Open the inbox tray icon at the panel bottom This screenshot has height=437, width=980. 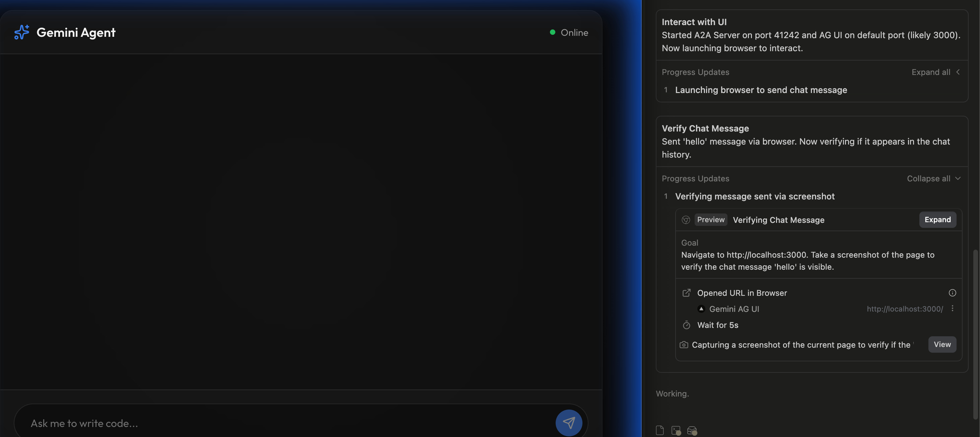coord(692,430)
